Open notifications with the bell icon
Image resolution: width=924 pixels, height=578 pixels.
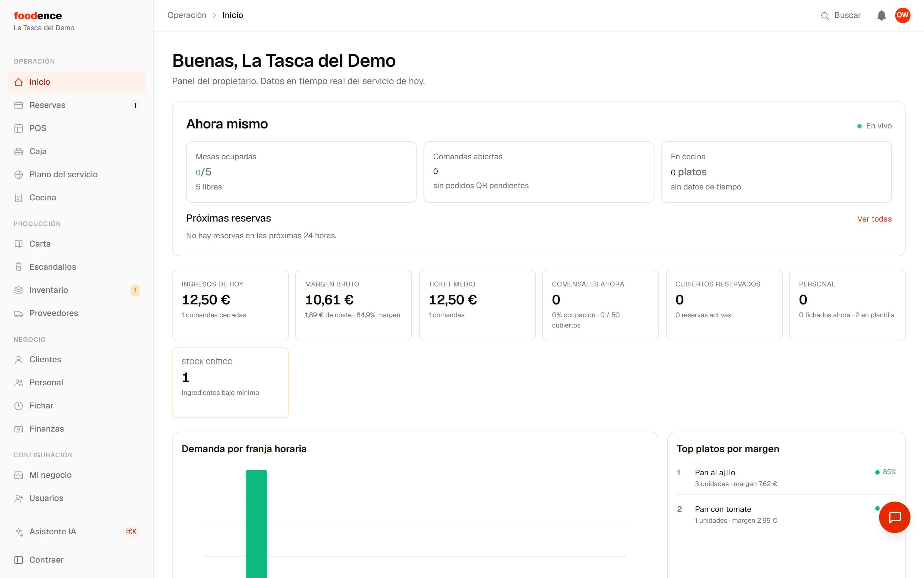coord(881,15)
